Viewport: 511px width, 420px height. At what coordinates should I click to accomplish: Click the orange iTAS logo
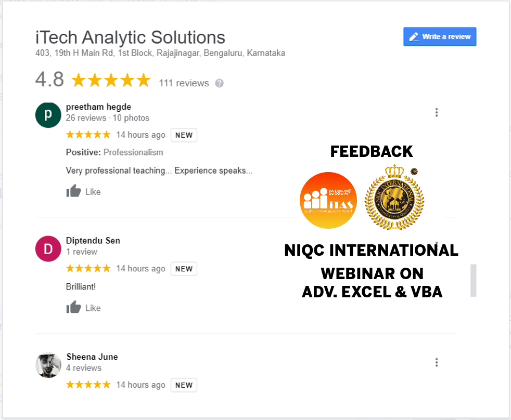click(x=328, y=200)
